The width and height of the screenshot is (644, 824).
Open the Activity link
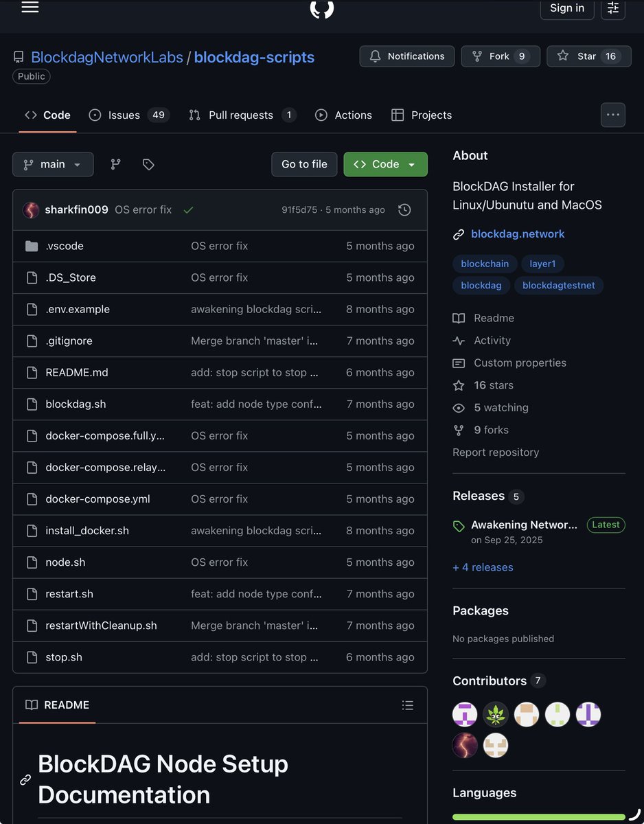(x=482, y=341)
